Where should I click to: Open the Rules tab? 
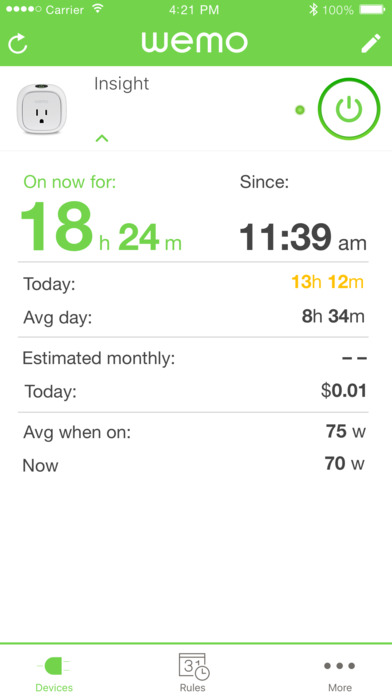pos(193,672)
